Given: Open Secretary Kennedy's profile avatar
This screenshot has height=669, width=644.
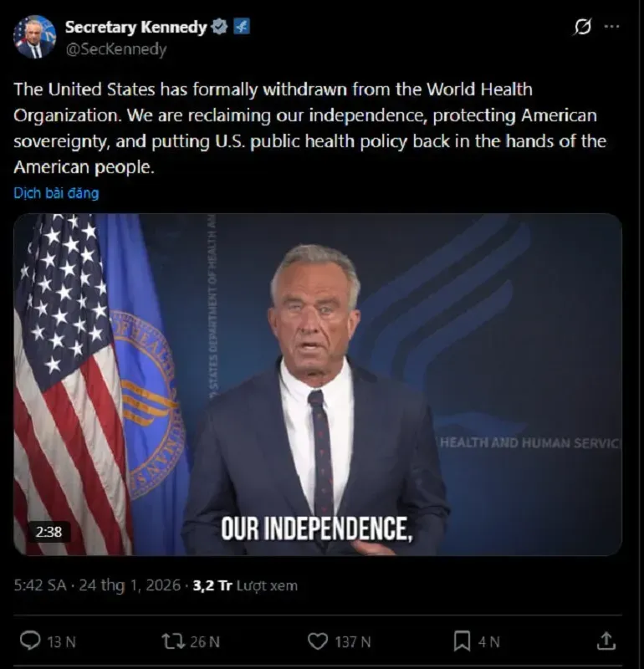Looking at the screenshot, I should [34, 37].
